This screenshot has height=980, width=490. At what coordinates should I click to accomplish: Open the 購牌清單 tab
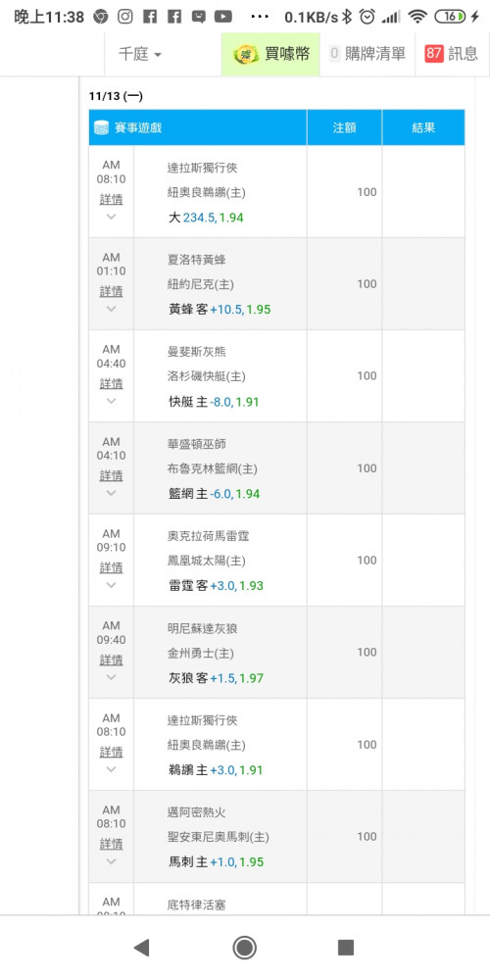(x=367, y=54)
